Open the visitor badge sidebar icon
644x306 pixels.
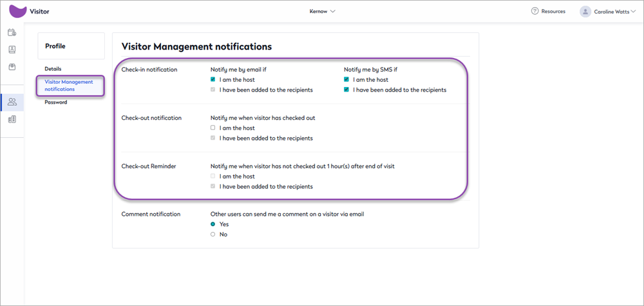(12, 50)
